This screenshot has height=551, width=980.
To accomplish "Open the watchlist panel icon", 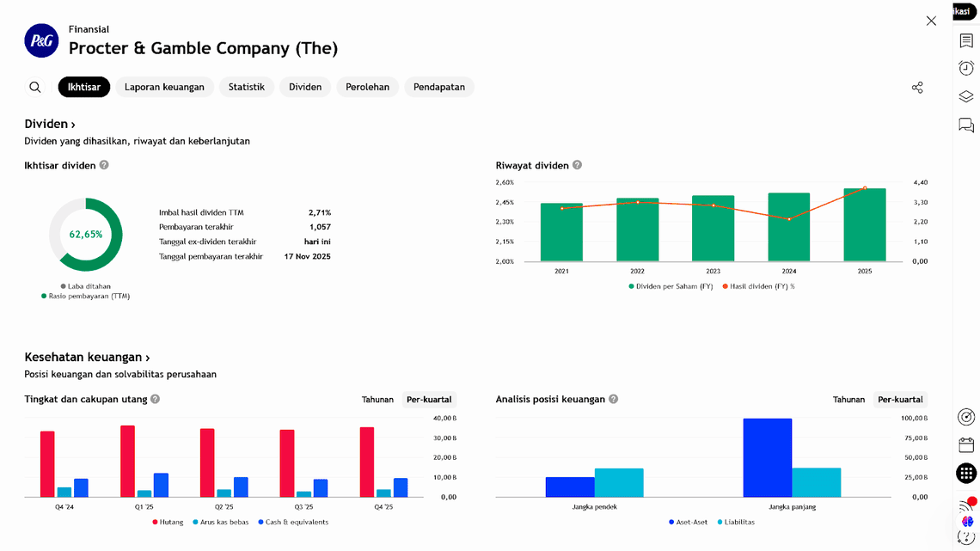I will click(x=966, y=41).
